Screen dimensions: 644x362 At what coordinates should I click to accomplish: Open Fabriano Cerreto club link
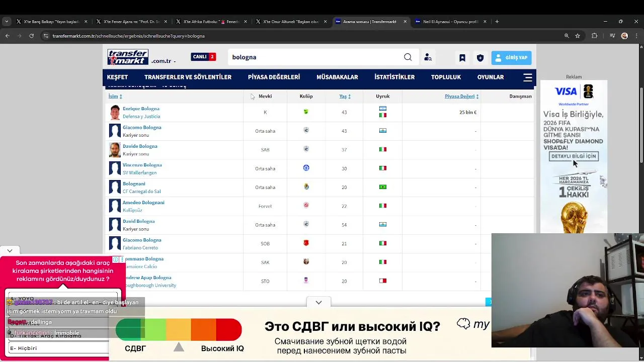[140, 247]
